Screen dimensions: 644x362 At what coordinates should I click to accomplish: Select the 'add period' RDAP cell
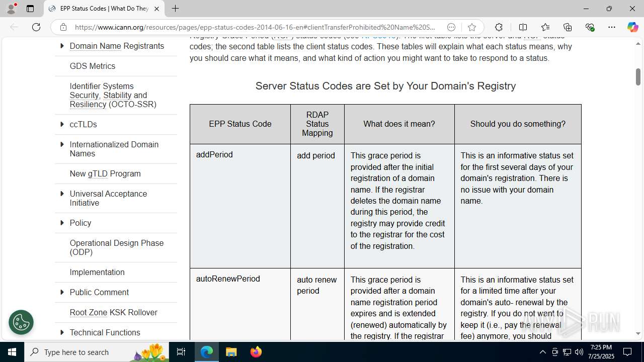coord(317,206)
